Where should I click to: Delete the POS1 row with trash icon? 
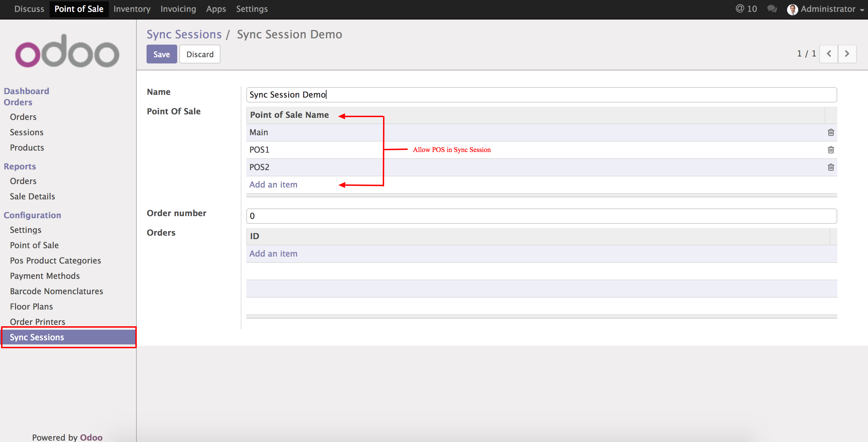[831, 150]
